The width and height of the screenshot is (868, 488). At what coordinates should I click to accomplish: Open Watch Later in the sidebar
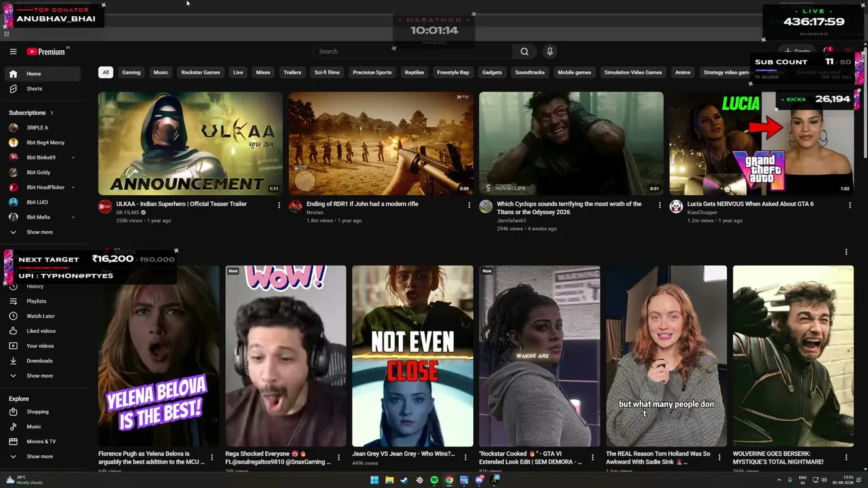42,316
